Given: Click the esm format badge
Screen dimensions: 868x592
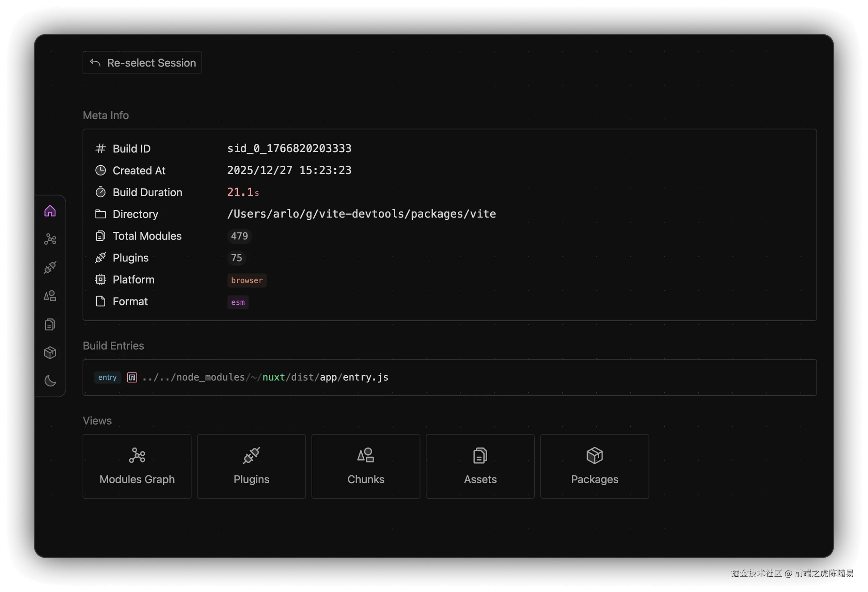Looking at the screenshot, I should click(x=238, y=302).
